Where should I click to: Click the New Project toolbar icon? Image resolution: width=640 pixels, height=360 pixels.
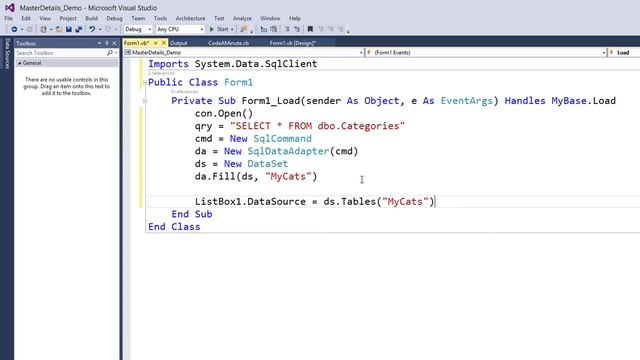(43, 29)
